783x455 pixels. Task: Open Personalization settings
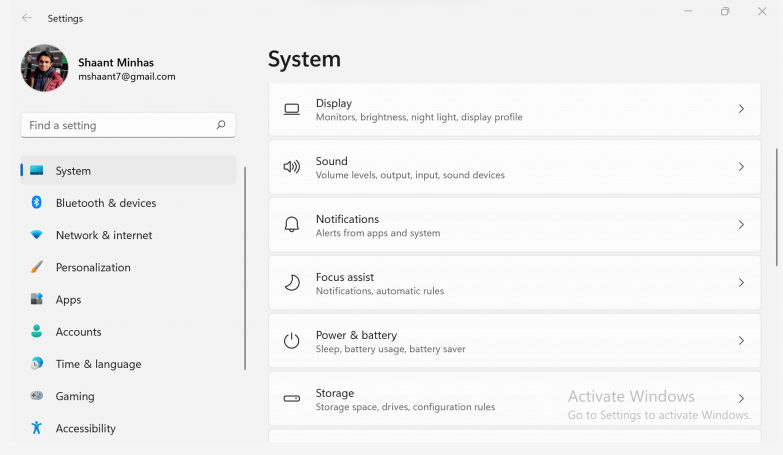[x=128, y=267]
